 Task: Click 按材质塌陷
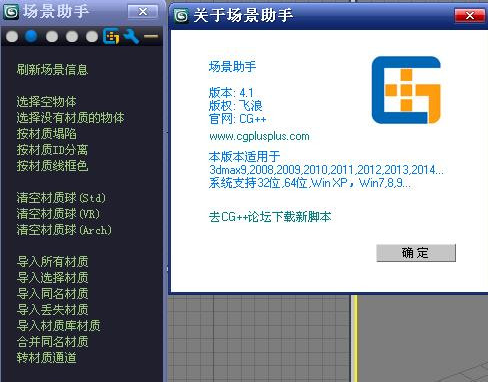click(x=46, y=134)
